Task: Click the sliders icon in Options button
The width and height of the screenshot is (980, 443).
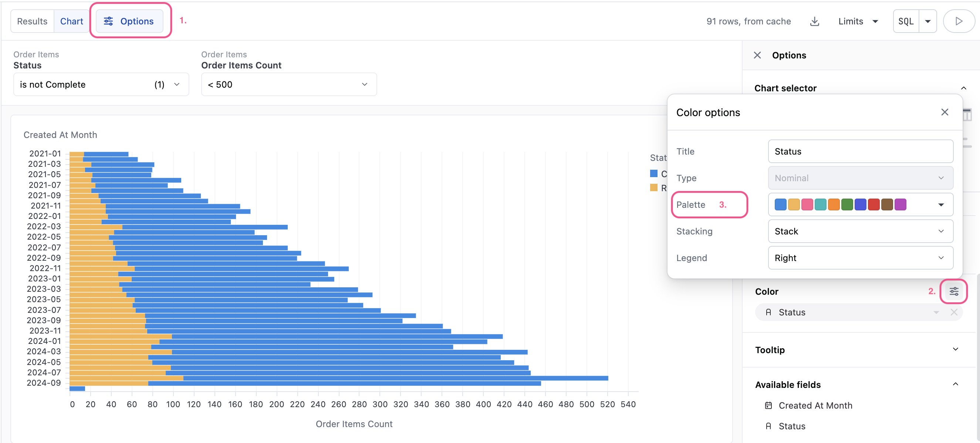Action: click(108, 21)
